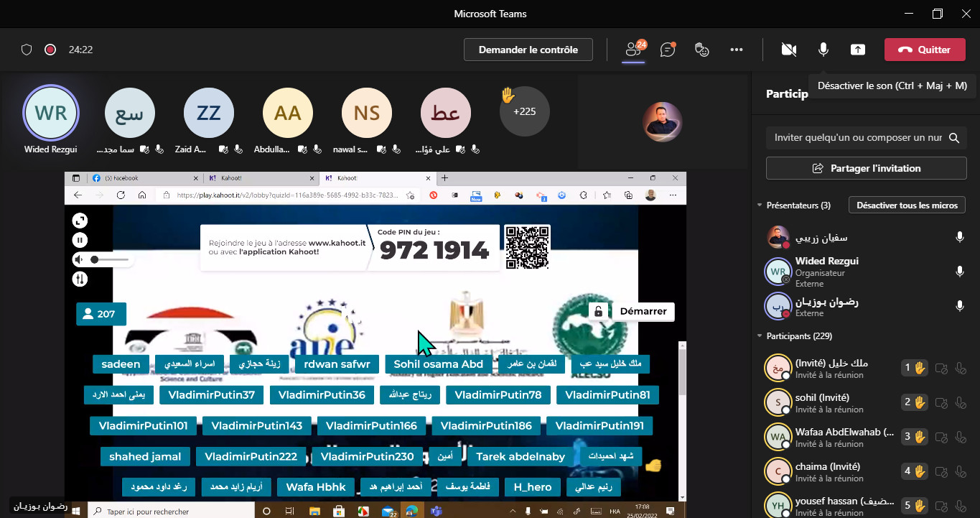This screenshot has height=518, width=980.
Task: Select participant row chaima (Invité)
Action: 866,471
